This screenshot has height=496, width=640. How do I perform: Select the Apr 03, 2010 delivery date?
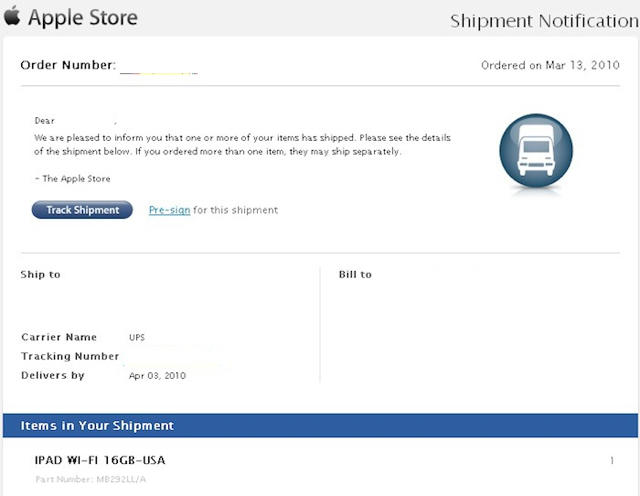(x=157, y=375)
